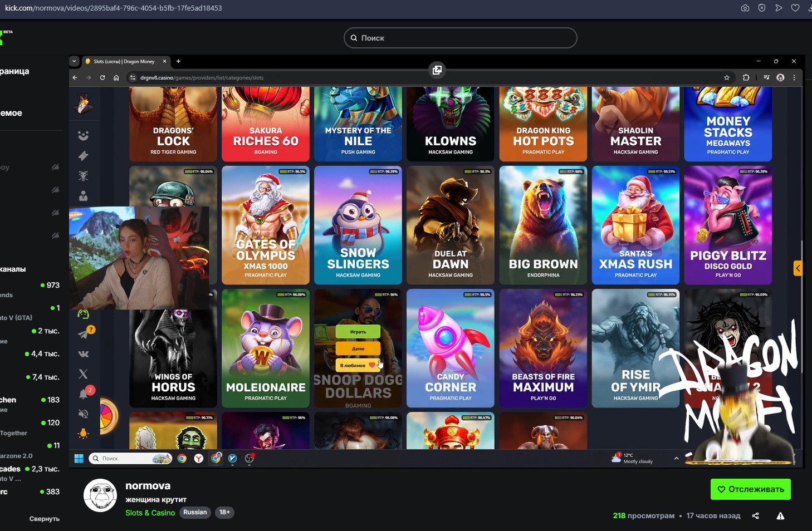Open the Moleionaire game card
Viewport: 812px width, 531px height.
[266, 348]
